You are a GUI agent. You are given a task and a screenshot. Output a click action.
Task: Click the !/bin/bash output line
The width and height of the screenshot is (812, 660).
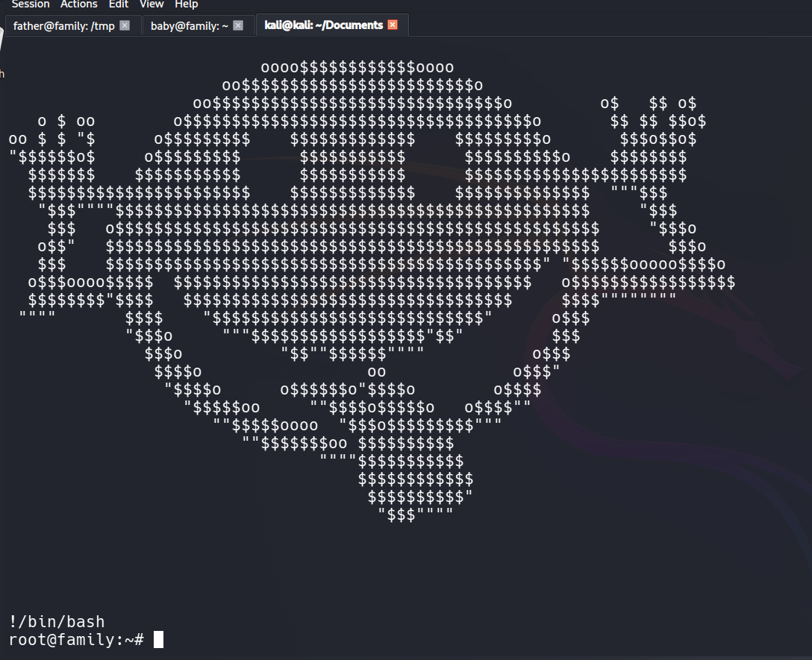57,621
